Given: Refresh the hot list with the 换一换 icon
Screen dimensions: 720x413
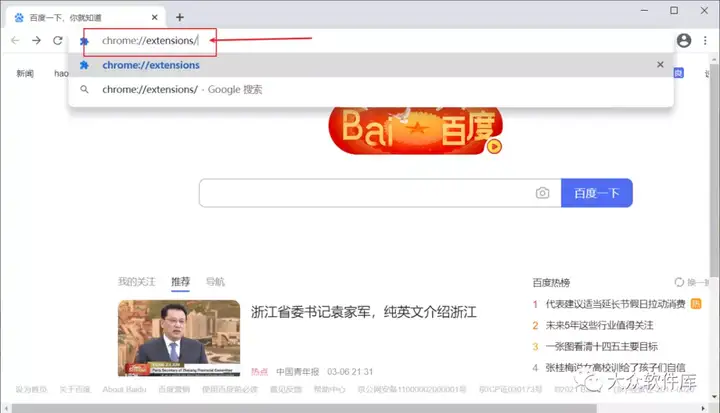Looking at the screenshot, I should 679,282.
